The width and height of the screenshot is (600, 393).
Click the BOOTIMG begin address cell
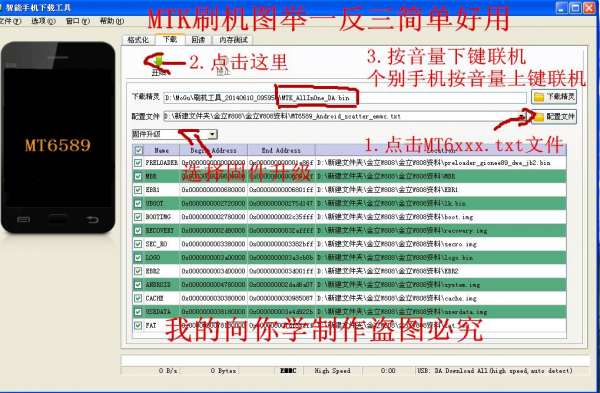pyautogui.click(x=213, y=217)
